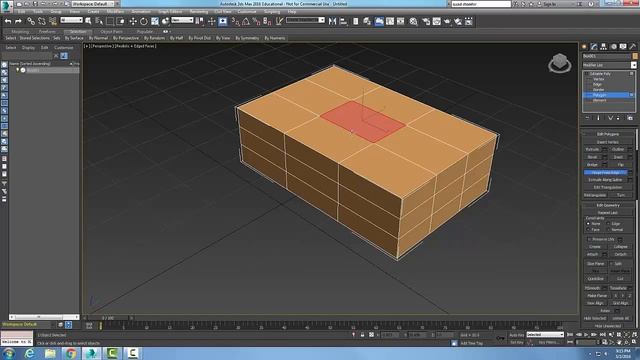The image size is (640, 360).
Task: Click the time slider showing 0 / 100
Action: click(108, 318)
